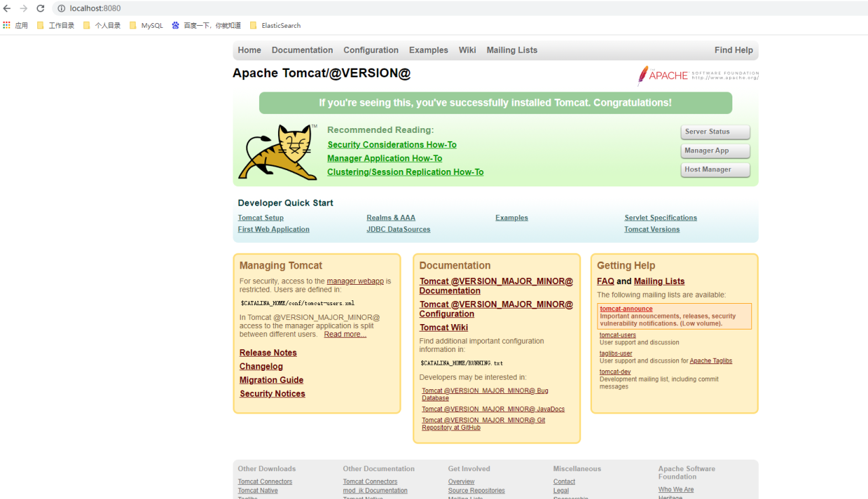Click the FAQ link in Getting Help
The height and width of the screenshot is (499, 868).
606,281
